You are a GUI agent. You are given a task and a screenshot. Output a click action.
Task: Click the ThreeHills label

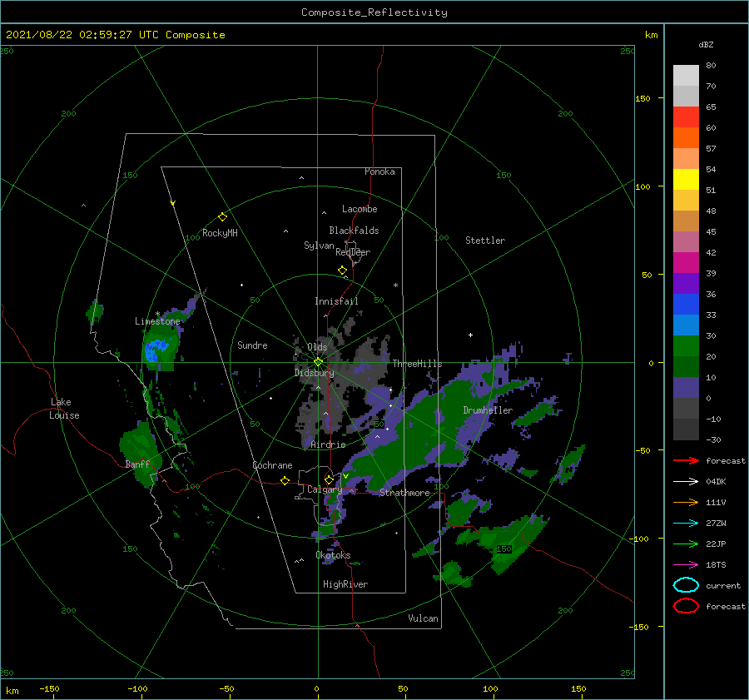click(417, 364)
